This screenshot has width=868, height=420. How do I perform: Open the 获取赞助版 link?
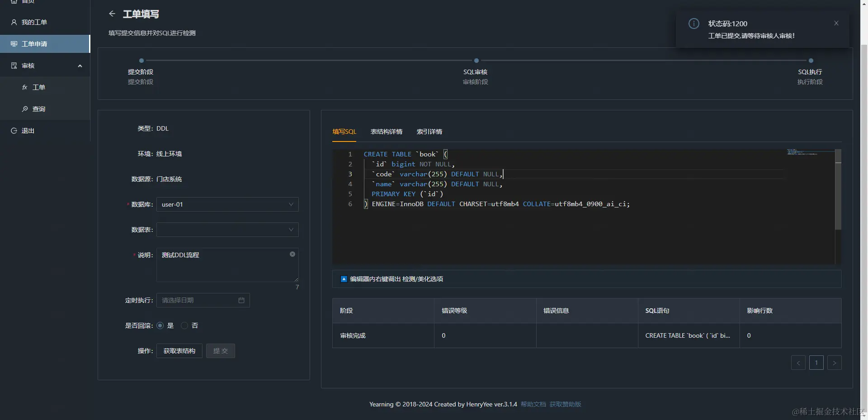566,404
